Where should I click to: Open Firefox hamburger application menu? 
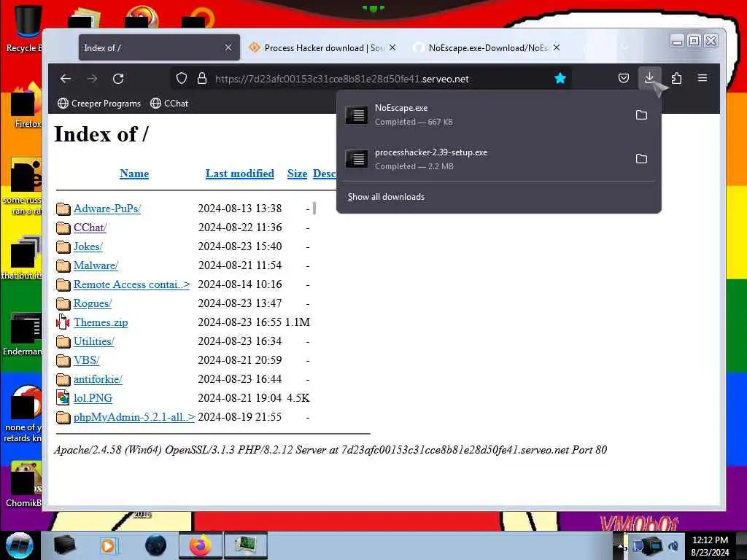(x=703, y=78)
